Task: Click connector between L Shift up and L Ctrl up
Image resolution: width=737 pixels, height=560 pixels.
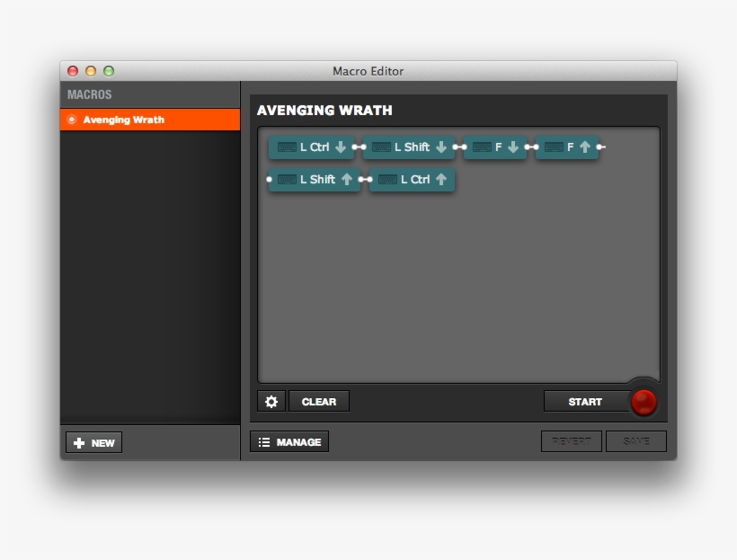Action: tap(365, 180)
